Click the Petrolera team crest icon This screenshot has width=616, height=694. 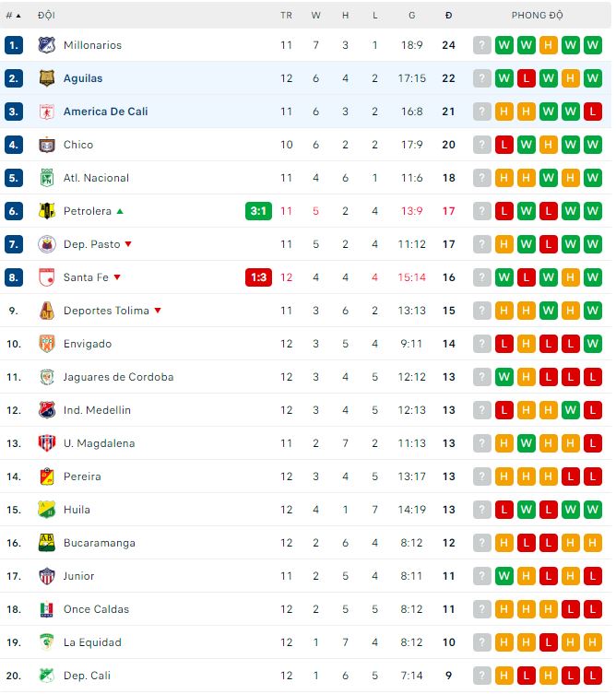[46, 211]
